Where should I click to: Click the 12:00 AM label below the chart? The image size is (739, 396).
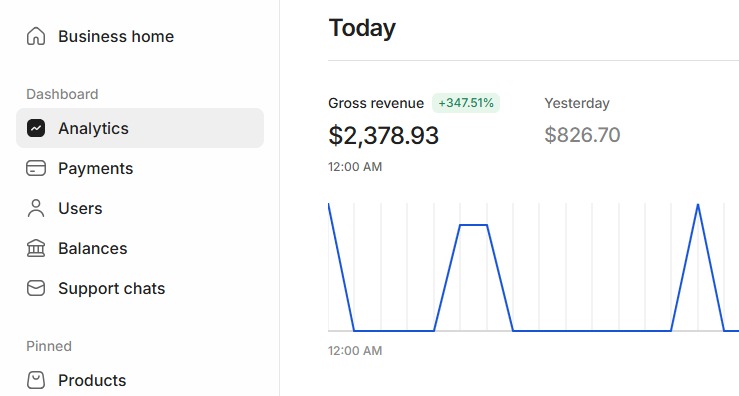[355, 351]
